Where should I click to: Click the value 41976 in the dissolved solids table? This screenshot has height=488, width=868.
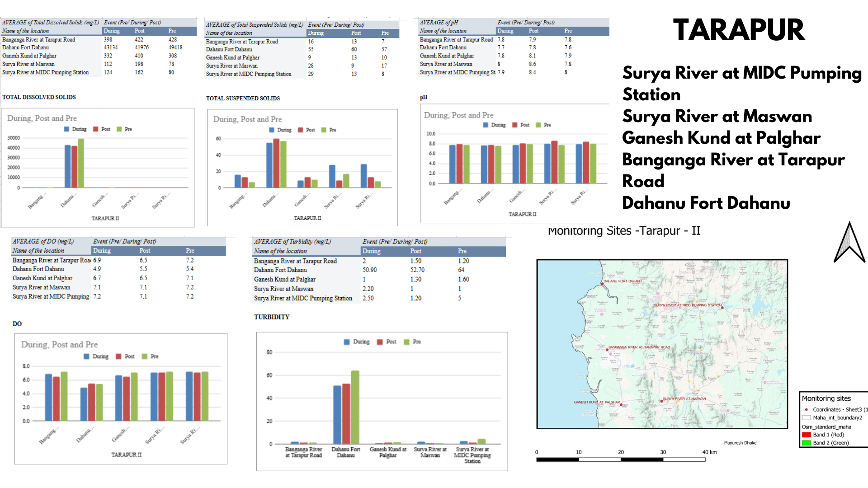pyautogui.click(x=142, y=47)
